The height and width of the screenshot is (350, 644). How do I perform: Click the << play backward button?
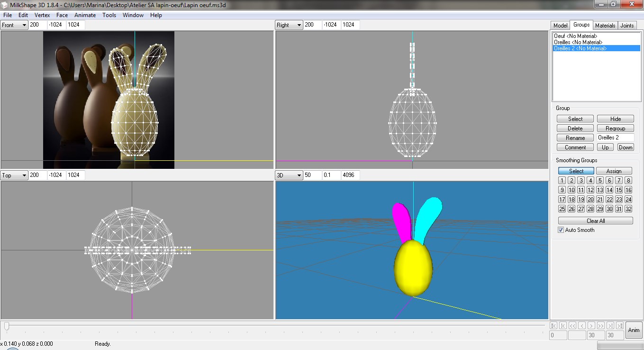pos(572,325)
